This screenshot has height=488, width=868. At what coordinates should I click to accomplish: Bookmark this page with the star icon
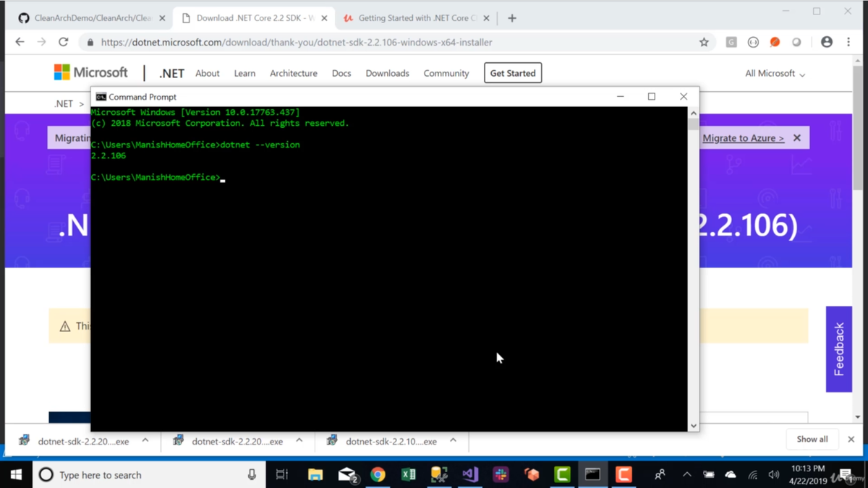point(704,42)
